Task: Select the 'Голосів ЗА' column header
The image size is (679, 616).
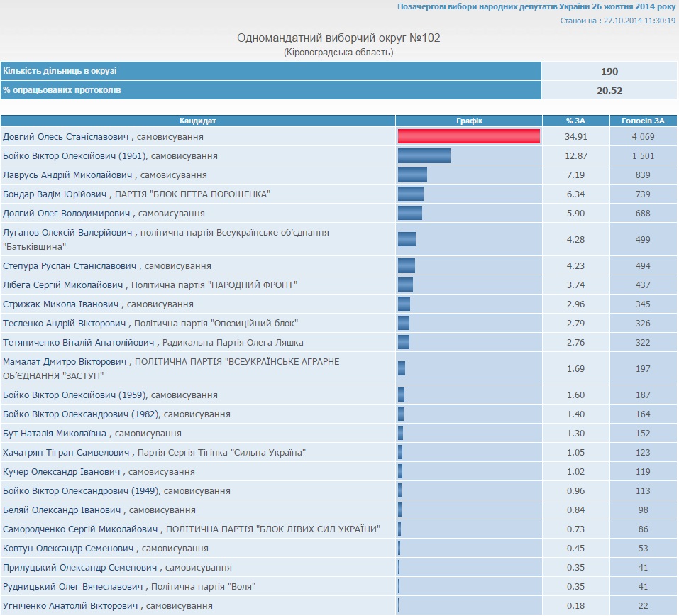Action: (x=644, y=121)
